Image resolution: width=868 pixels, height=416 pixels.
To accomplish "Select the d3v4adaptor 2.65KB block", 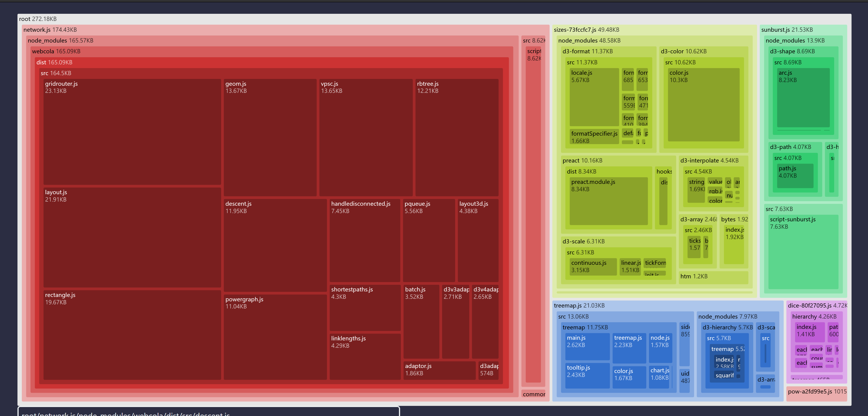I will pos(485,322).
